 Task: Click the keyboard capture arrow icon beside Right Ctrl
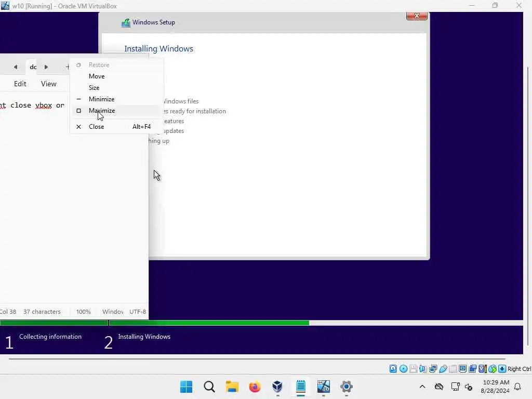(x=502, y=369)
